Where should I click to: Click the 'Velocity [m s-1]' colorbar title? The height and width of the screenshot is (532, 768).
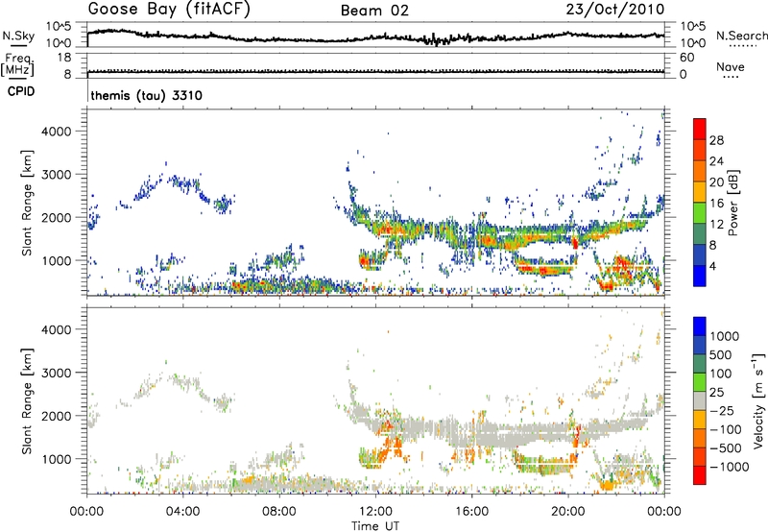coord(758,401)
